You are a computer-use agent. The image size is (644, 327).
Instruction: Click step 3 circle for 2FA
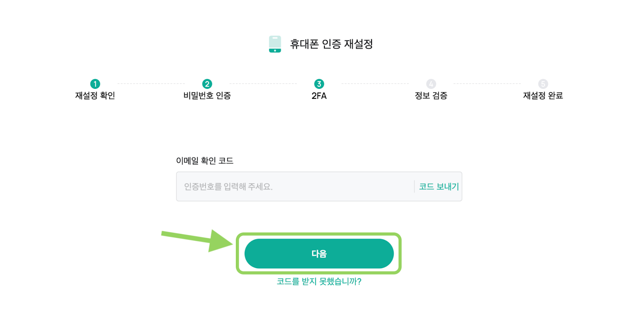click(x=319, y=84)
